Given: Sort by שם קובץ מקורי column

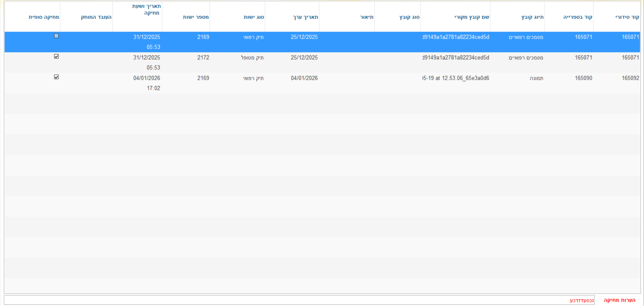Looking at the screenshot, I should click(x=472, y=17).
